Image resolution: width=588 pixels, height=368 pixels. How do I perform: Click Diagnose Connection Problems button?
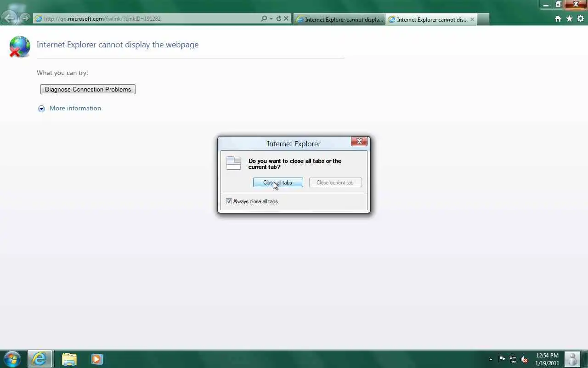click(x=88, y=89)
